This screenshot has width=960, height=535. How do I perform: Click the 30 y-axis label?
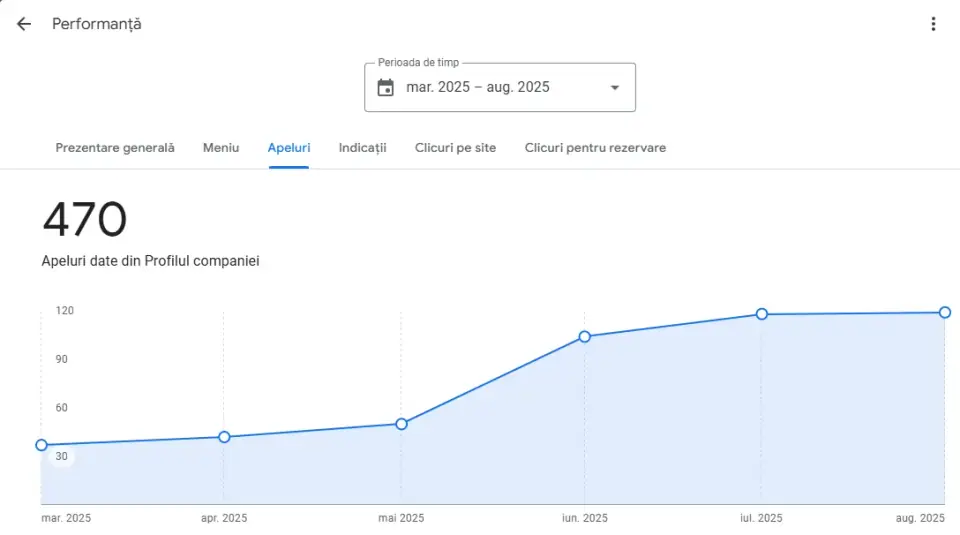[61, 456]
